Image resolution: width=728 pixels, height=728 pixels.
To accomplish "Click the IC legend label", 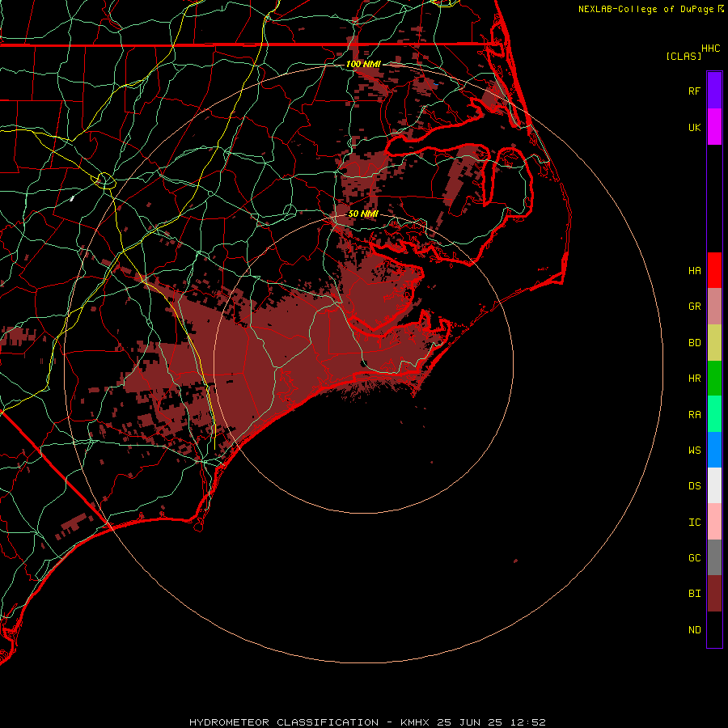I will (695, 523).
